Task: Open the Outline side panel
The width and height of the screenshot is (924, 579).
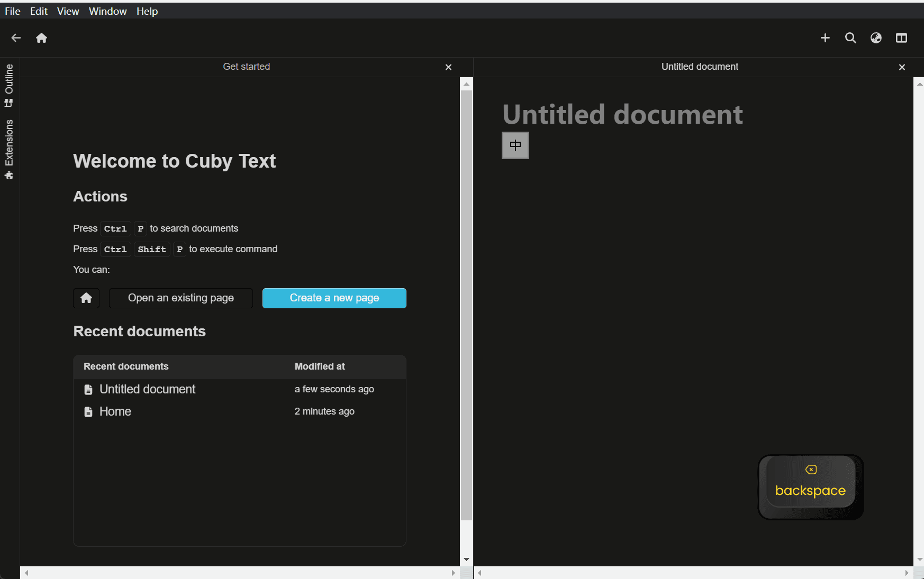Action: point(9,85)
